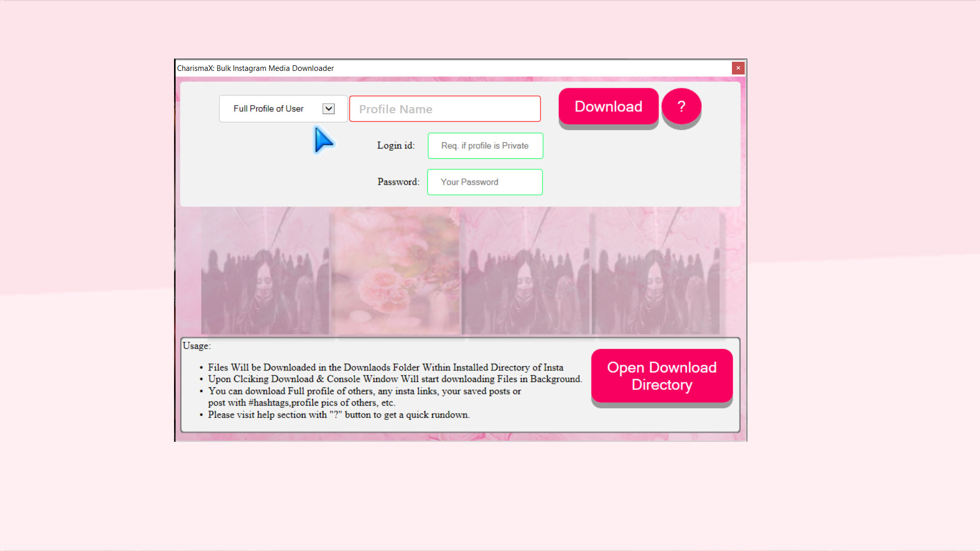The height and width of the screenshot is (551, 980).
Task: Click the Your Password field
Action: tap(484, 182)
